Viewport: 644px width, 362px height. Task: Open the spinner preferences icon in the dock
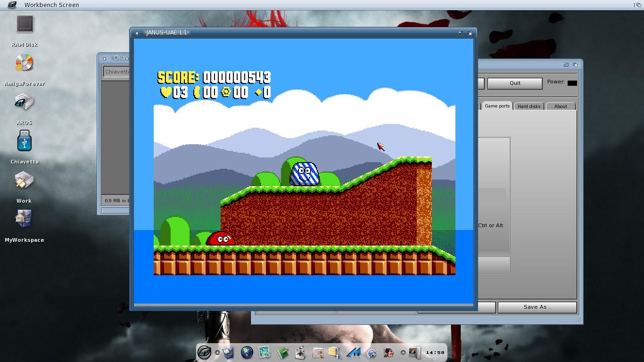click(371, 353)
